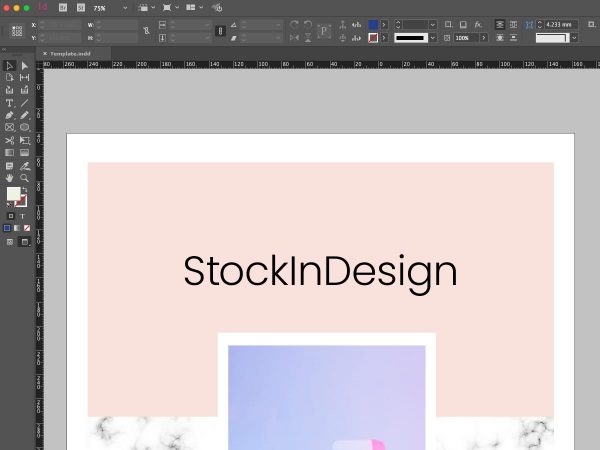Click the rotate 90° clockwise icon
The width and height of the screenshot is (600, 450).
tap(294, 24)
